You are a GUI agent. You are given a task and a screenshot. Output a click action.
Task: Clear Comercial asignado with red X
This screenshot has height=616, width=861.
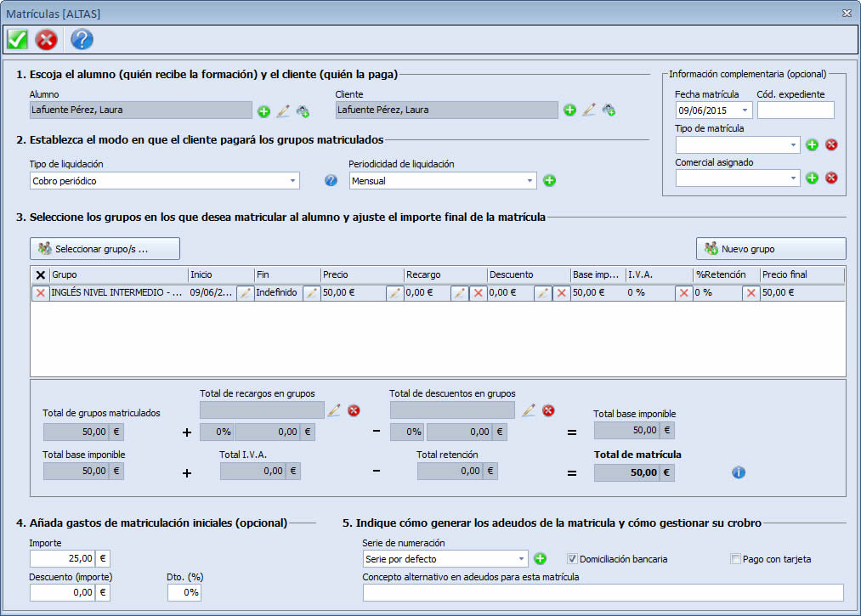(831, 178)
